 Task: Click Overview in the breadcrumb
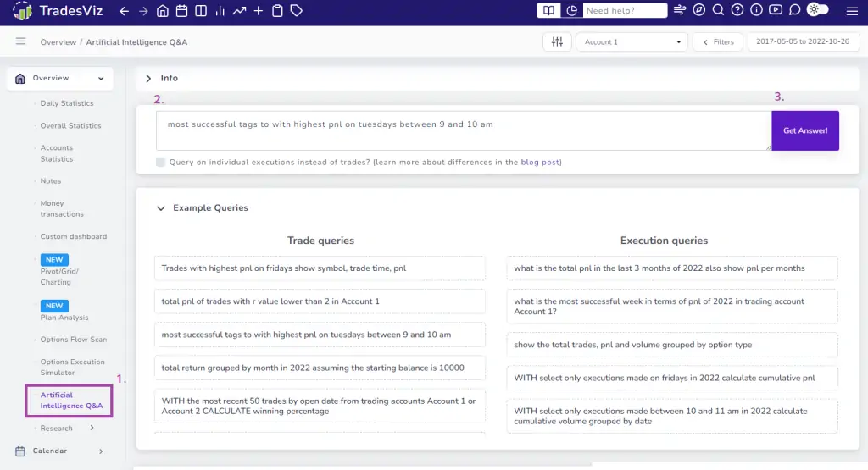click(58, 42)
